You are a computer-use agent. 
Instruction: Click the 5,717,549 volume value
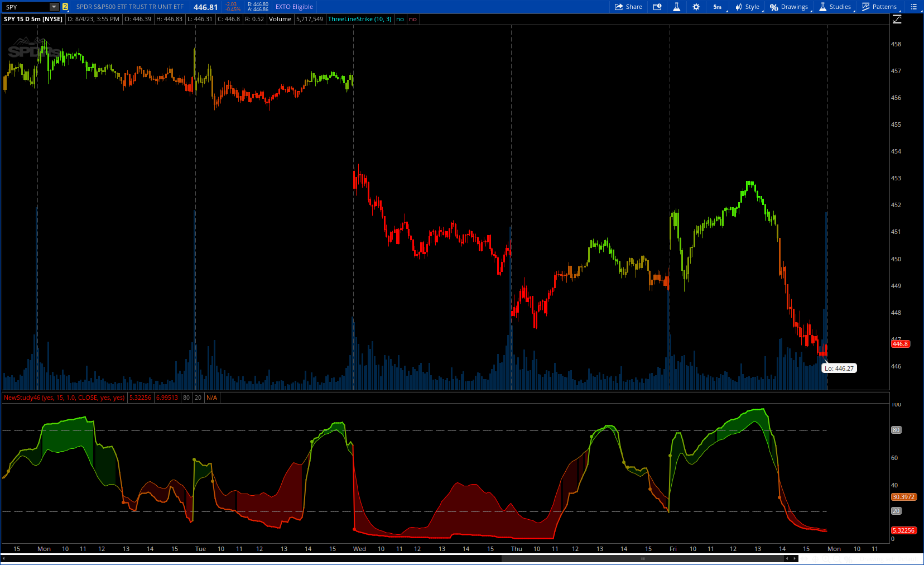[310, 19]
